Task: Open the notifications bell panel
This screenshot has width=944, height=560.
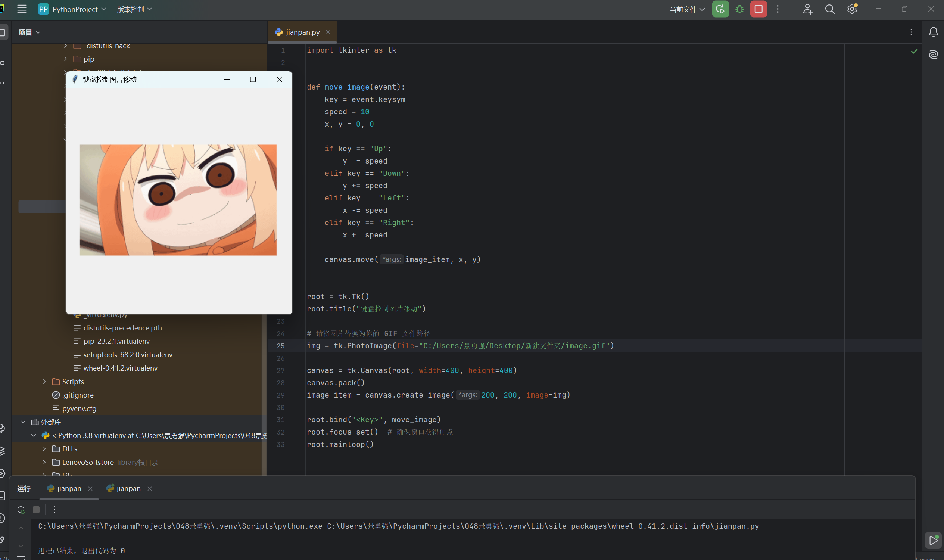Action: point(933,32)
